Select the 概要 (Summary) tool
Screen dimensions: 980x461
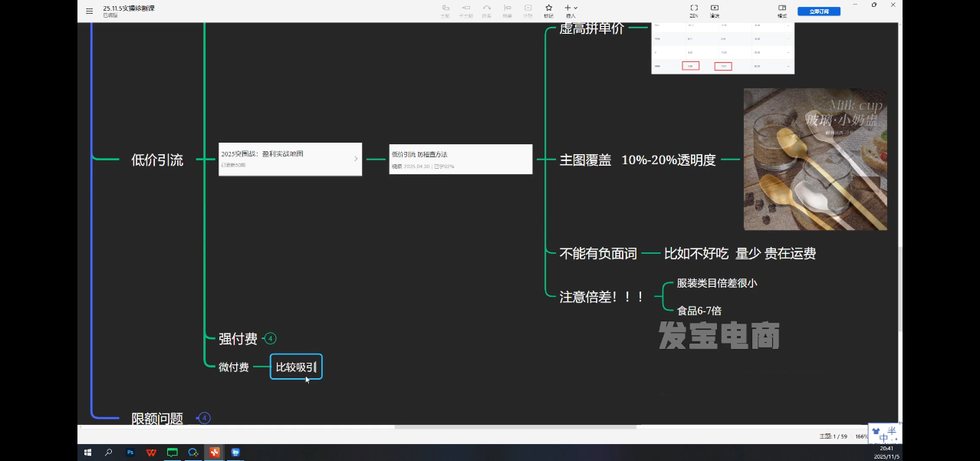[x=508, y=10]
